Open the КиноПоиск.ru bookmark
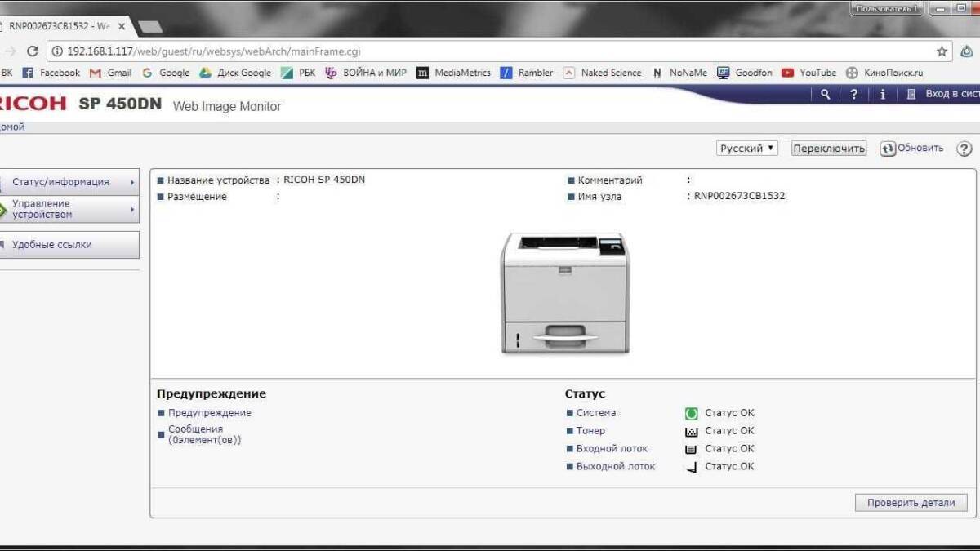The image size is (980, 551). 884,73
